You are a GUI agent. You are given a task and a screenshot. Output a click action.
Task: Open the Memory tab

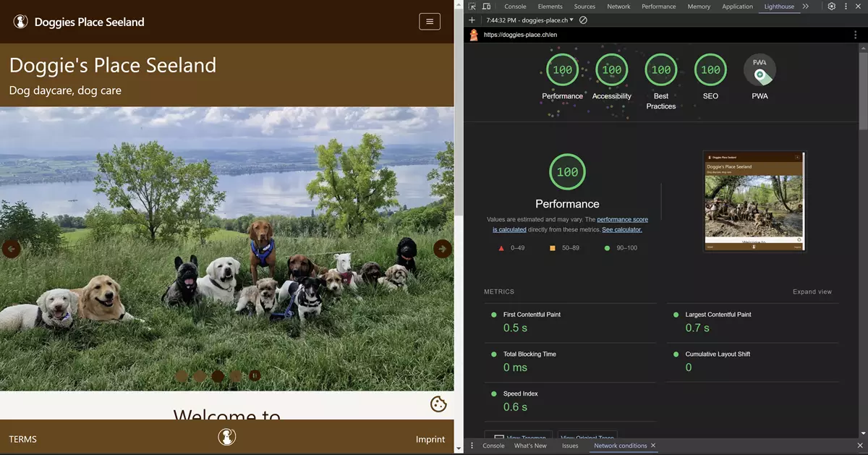point(699,7)
